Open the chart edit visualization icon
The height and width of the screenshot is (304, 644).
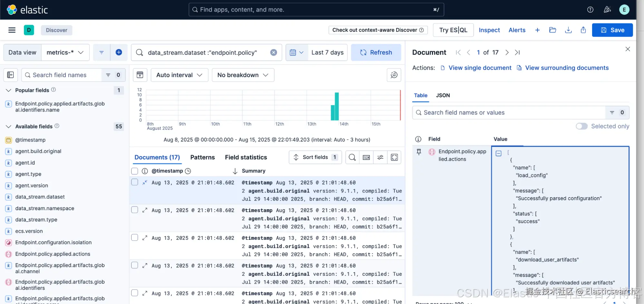394,75
